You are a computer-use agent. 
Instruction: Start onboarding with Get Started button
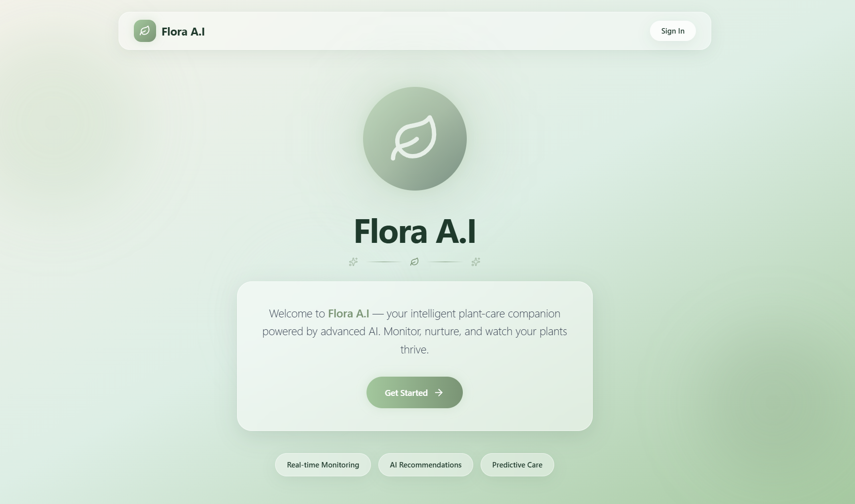414,392
